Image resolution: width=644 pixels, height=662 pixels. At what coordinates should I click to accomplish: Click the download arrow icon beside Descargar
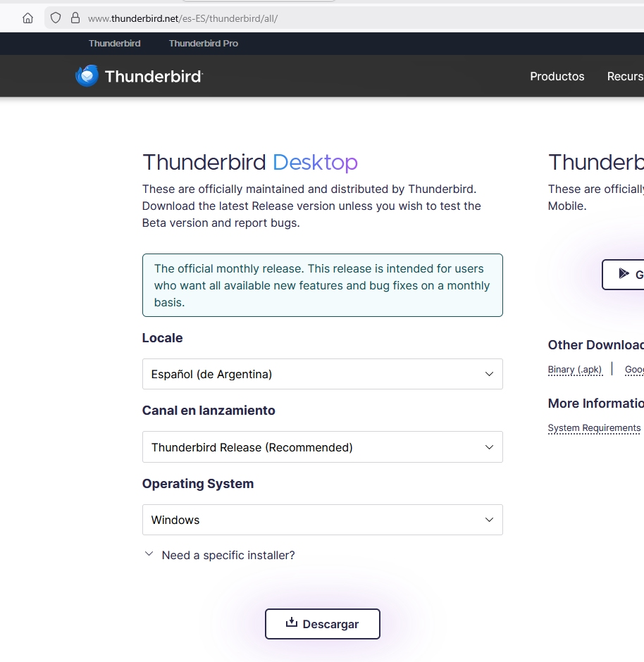tap(292, 623)
